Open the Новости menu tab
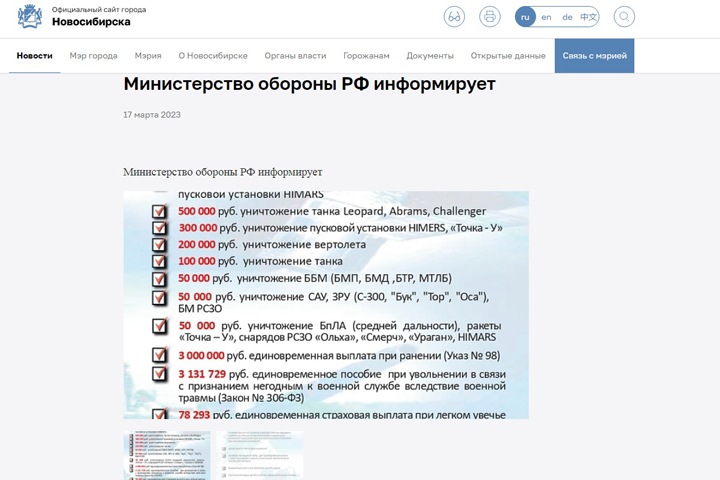The height and width of the screenshot is (480, 720). (35, 56)
